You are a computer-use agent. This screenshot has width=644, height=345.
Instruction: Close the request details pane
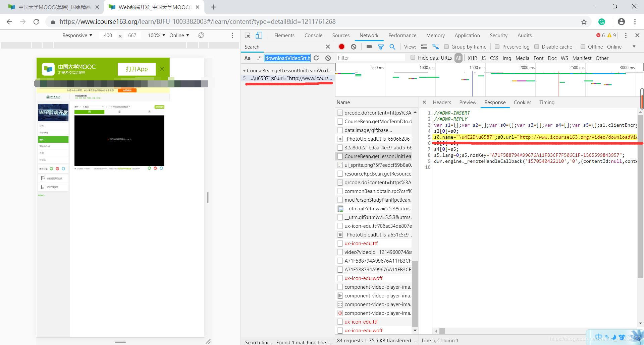[424, 102]
